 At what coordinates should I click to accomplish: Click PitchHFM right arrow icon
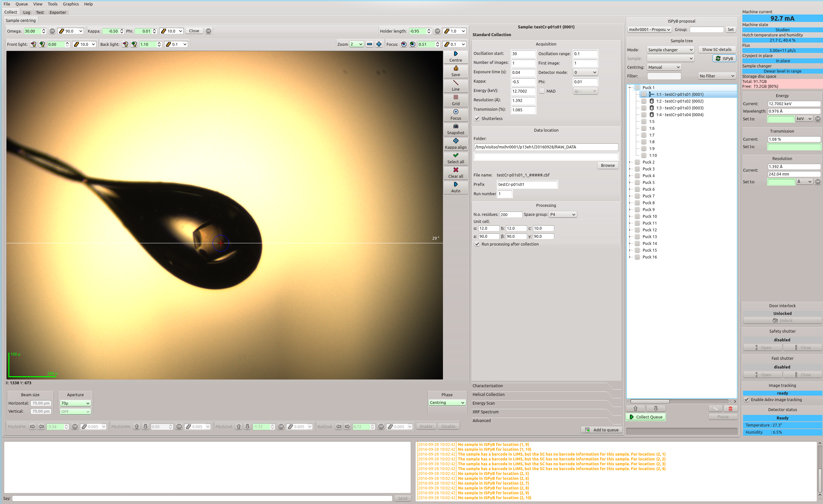pos(32,427)
